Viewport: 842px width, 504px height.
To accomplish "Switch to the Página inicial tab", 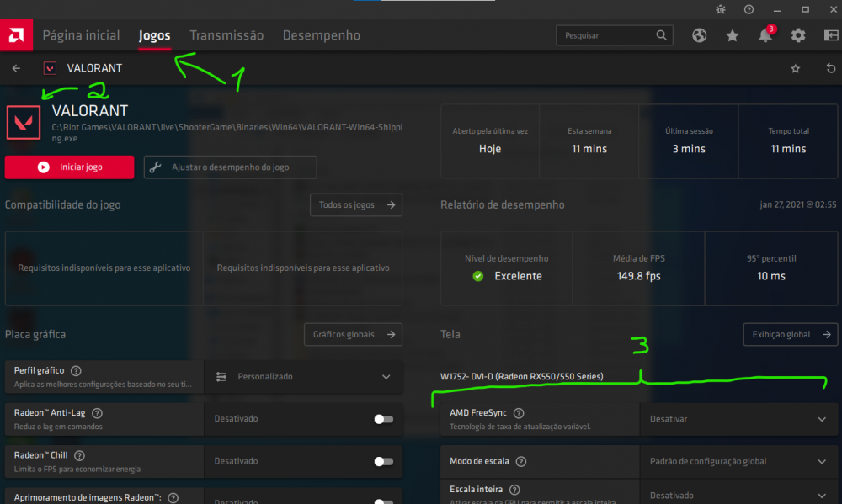I will [81, 35].
